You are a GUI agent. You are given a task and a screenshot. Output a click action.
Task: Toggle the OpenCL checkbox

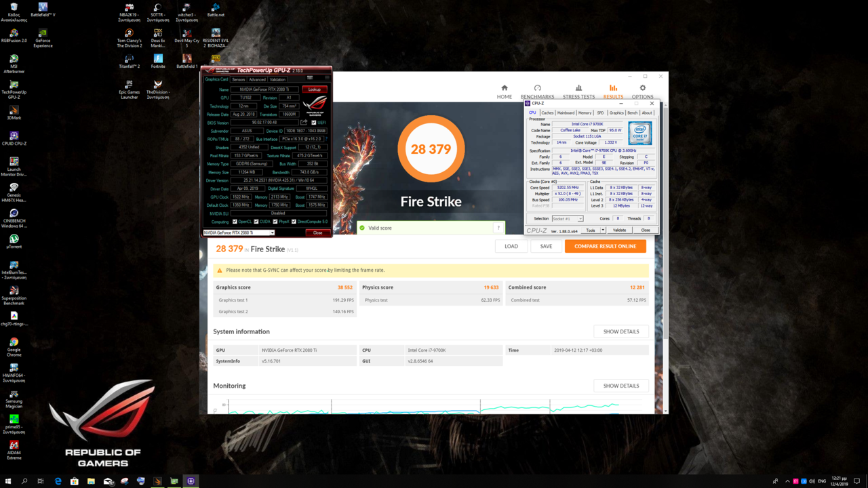(235, 222)
